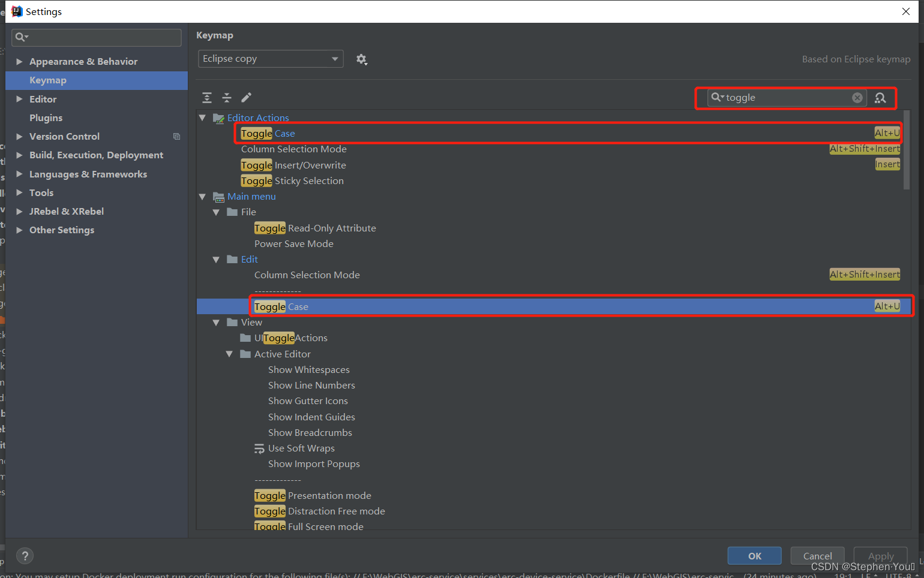924x578 pixels.
Task: Click the pencil Edit Shortcut icon
Action: 247,97
